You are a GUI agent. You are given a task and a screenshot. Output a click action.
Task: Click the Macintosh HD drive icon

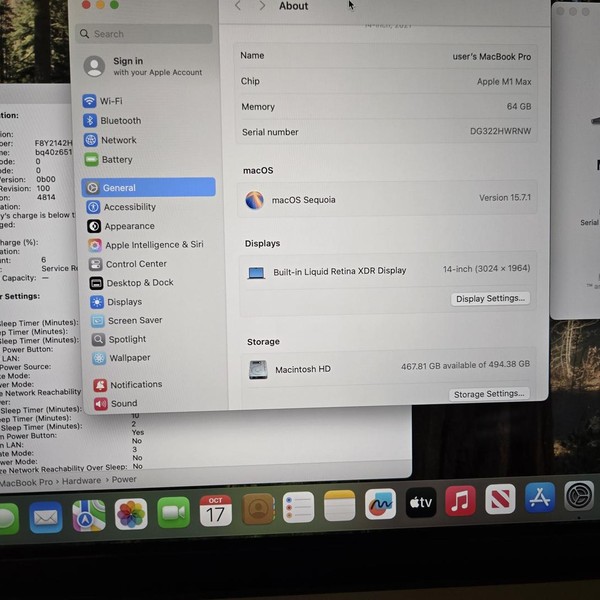(x=258, y=370)
